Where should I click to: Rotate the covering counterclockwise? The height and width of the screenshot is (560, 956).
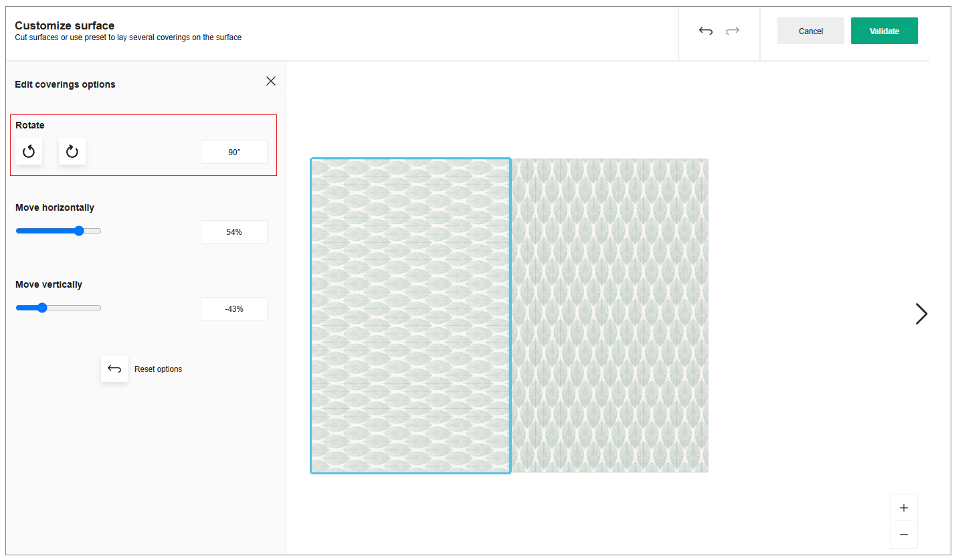point(29,151)
